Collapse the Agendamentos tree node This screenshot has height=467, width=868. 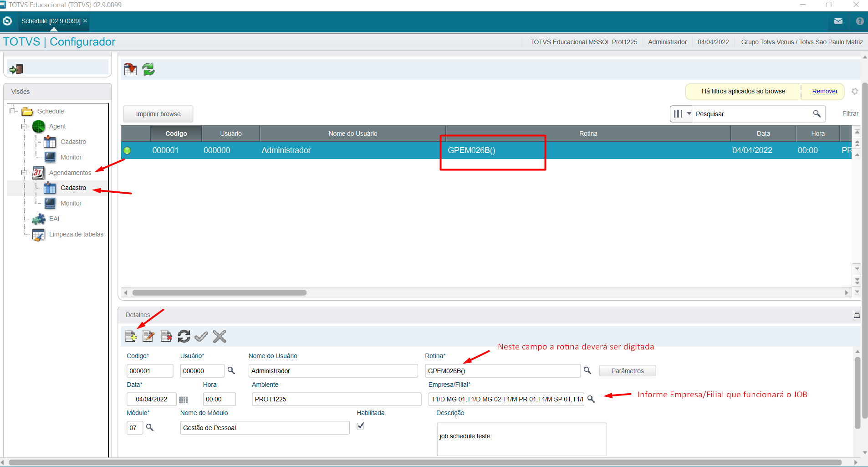click(x=24, y=172)
